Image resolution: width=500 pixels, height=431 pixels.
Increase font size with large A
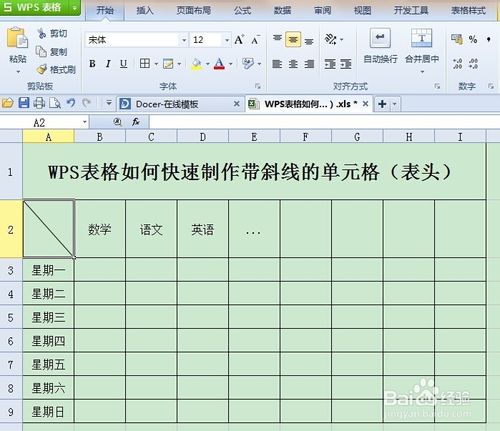pyautogui.click(x=239, y=40)
